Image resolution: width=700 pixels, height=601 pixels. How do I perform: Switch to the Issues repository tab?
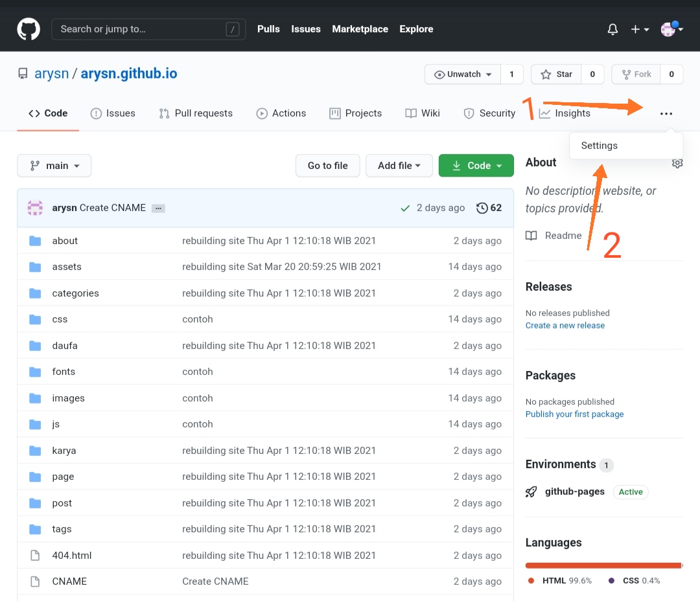(113, 113)
